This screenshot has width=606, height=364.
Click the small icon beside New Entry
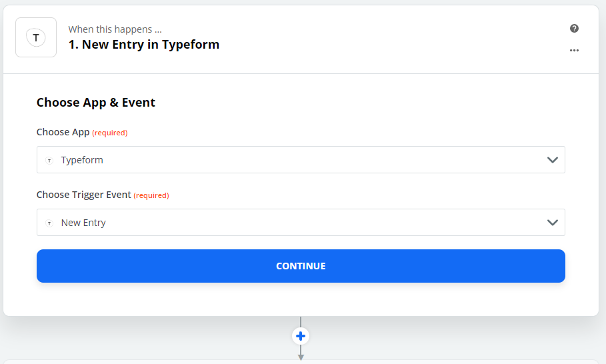[x=49, y=223]
